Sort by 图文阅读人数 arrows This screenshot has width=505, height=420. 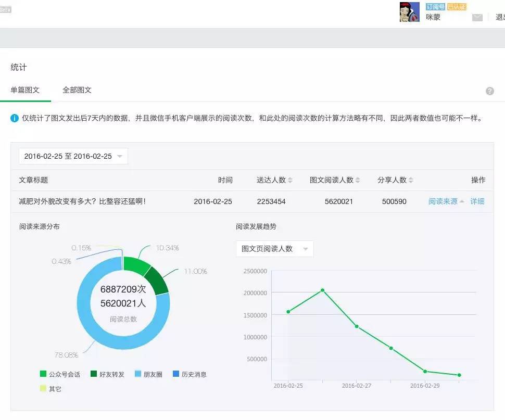click(x=358, y=180)
